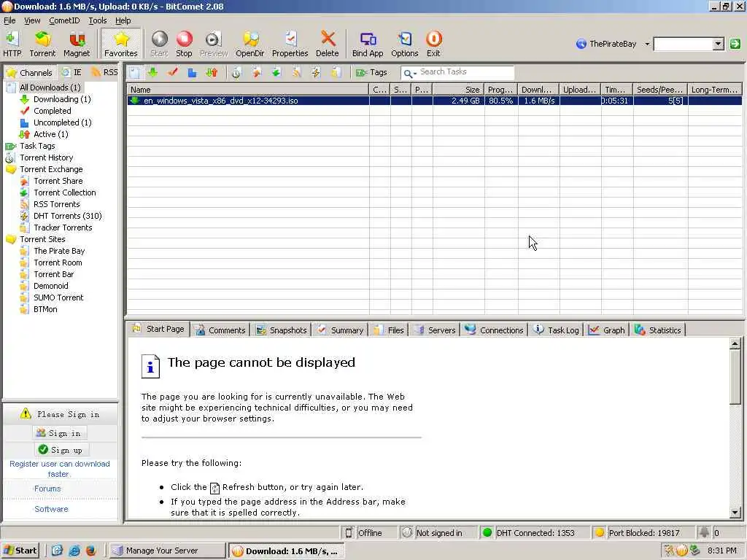This screenshot has width=747, height=560.
Task: Open the Forums link
Action: point(47,489)
